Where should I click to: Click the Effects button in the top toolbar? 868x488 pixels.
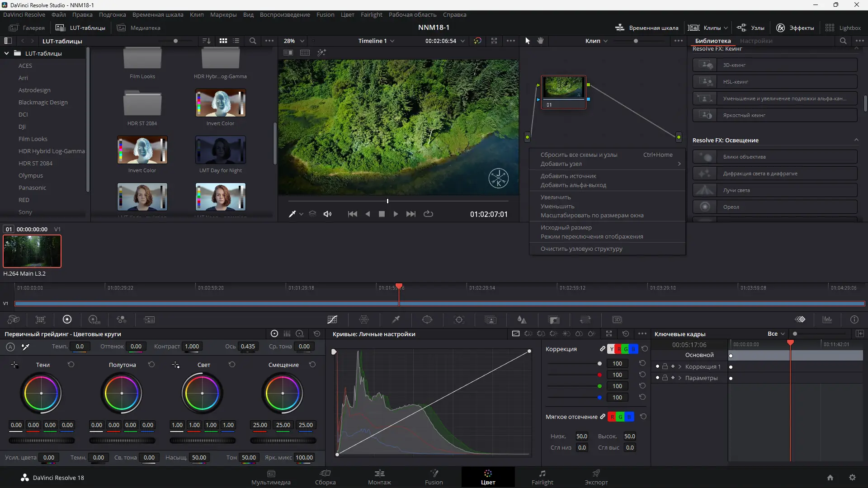(x=795, y=28)
